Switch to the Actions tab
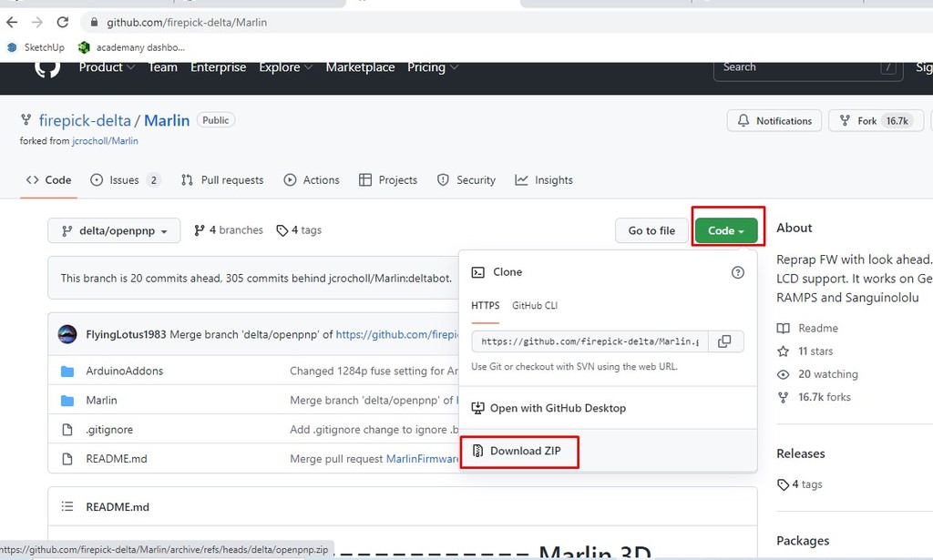The image size is (933, 560). (312, 179)
